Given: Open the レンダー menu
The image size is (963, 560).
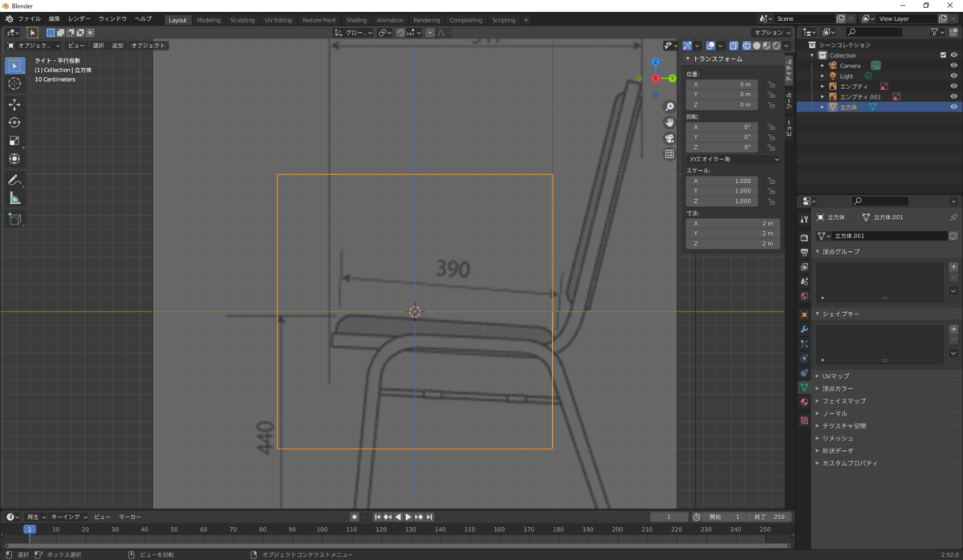Looking at the screenshot, I should point(79,18).
